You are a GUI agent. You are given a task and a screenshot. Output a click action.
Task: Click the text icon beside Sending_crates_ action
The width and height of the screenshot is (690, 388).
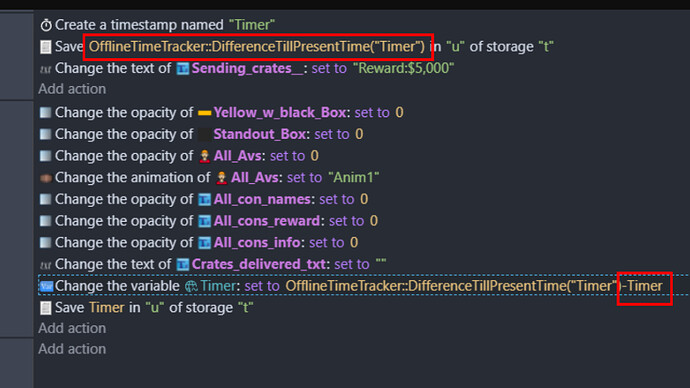tap(45, 69)
